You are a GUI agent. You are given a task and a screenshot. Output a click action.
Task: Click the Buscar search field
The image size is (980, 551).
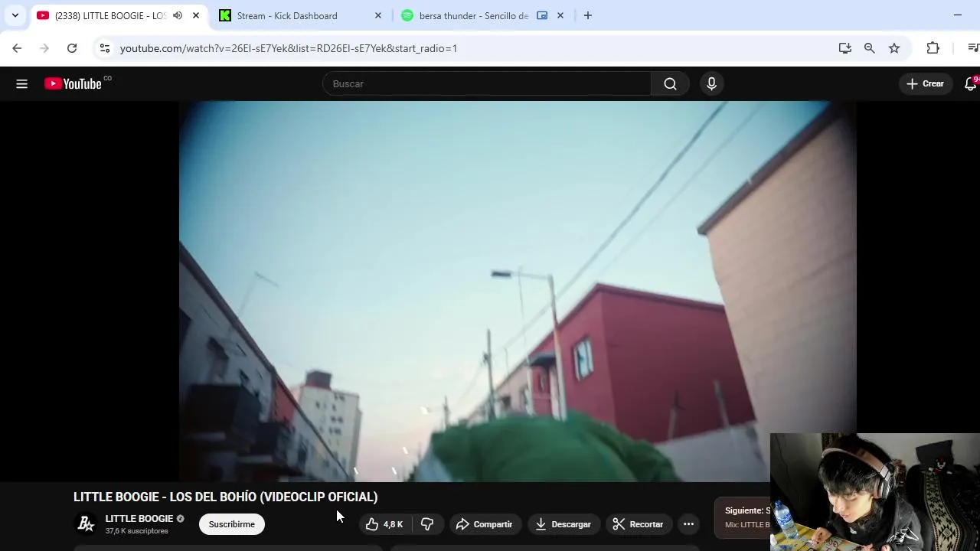[487, 84]
